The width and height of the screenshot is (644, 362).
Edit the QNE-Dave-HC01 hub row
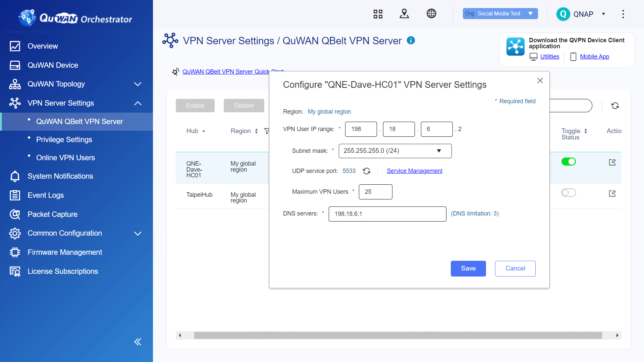point(612,162)
